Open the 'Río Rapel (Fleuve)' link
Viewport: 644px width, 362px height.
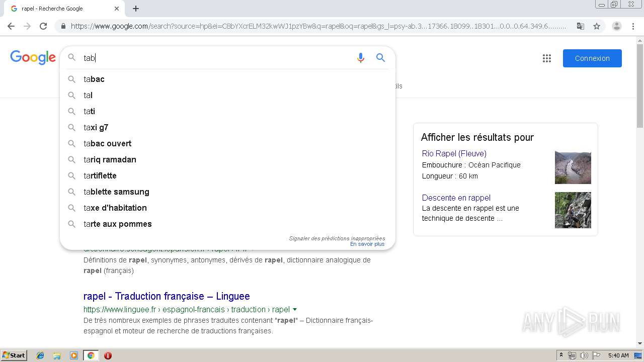tap(454, 153)
